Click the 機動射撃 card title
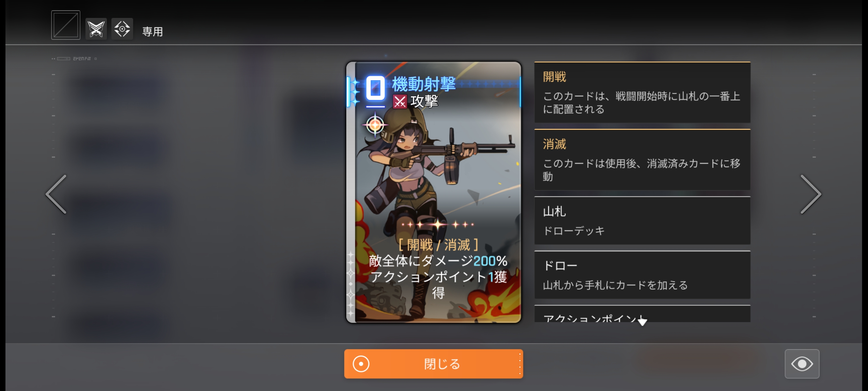Image resolution: width=868 pixels, height=391 pixels. [x=424, y=84]
